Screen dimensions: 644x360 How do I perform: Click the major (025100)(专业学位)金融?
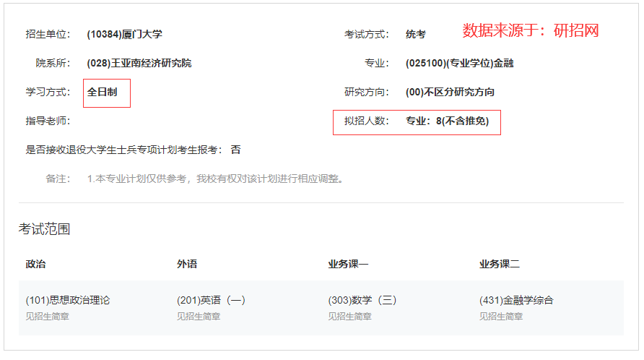click(460, 63)
